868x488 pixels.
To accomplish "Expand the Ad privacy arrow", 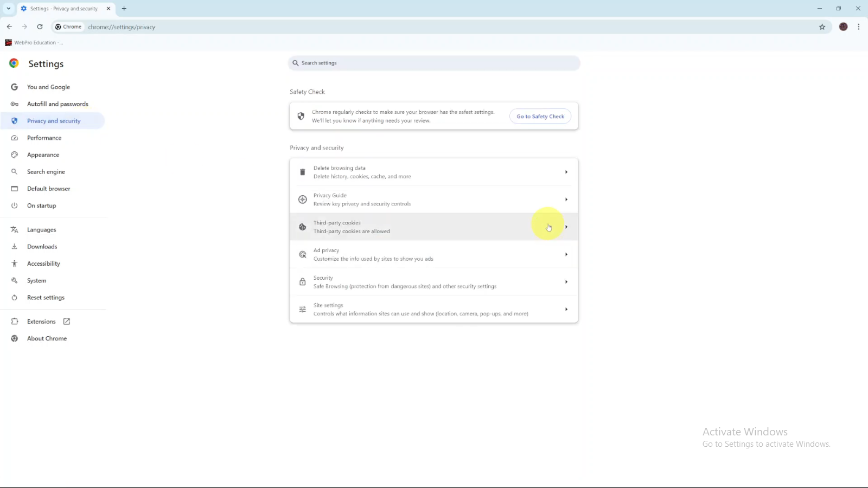I will tap(566, 254).
